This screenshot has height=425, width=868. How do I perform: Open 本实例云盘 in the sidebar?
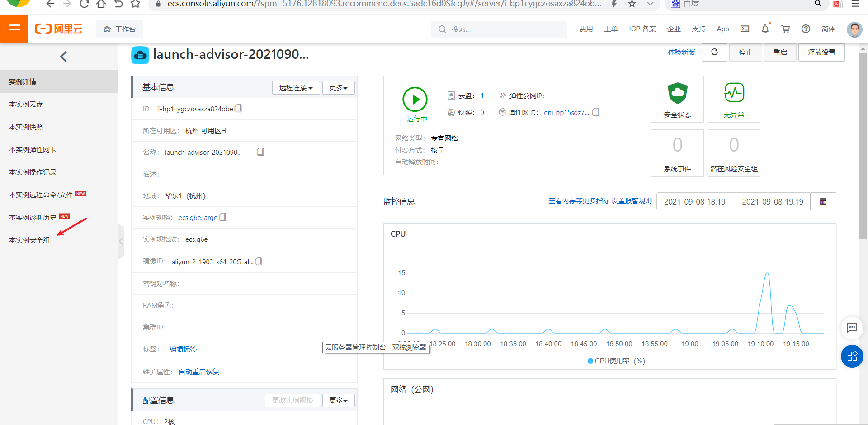pos(59,104)
